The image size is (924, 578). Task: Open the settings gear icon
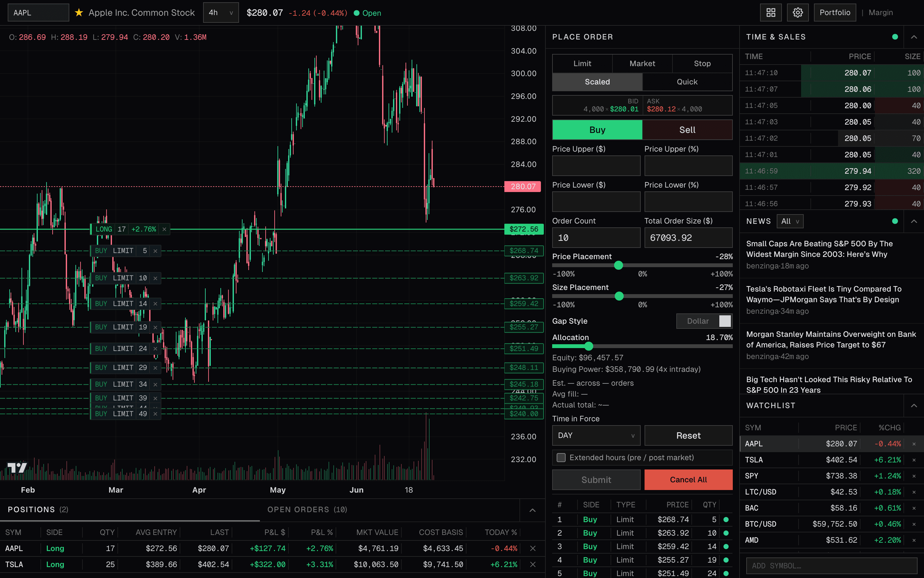797,13
